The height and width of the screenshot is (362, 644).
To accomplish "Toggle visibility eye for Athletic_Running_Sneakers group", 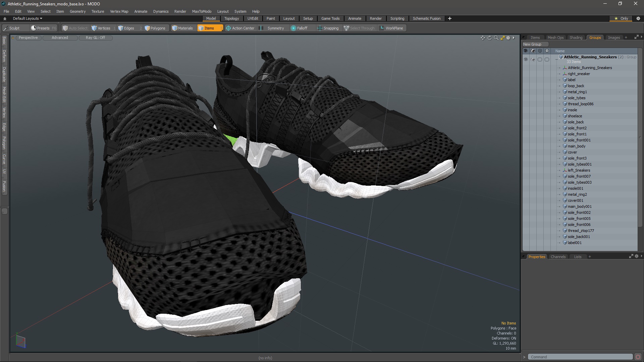I will click(x=526, y=59).
